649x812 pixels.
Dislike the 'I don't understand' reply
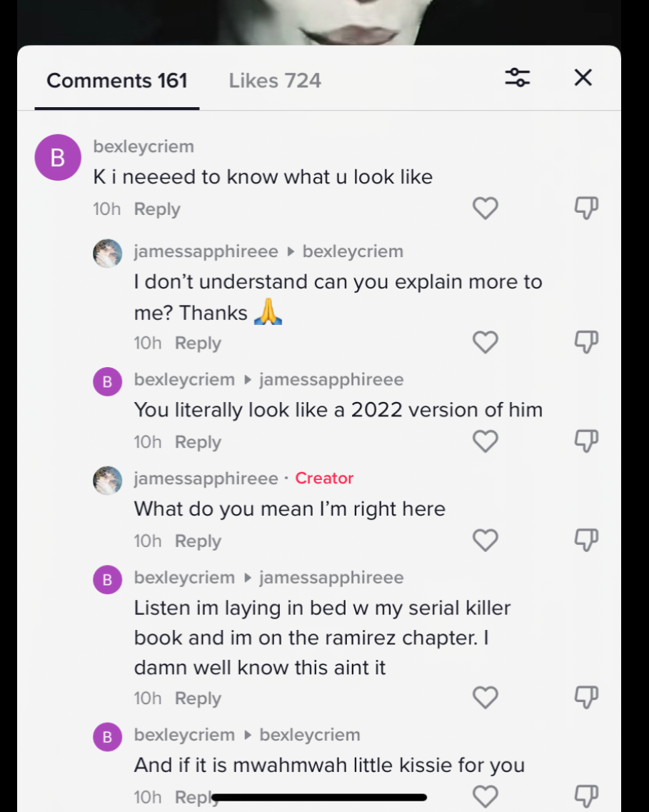point(586,342)
